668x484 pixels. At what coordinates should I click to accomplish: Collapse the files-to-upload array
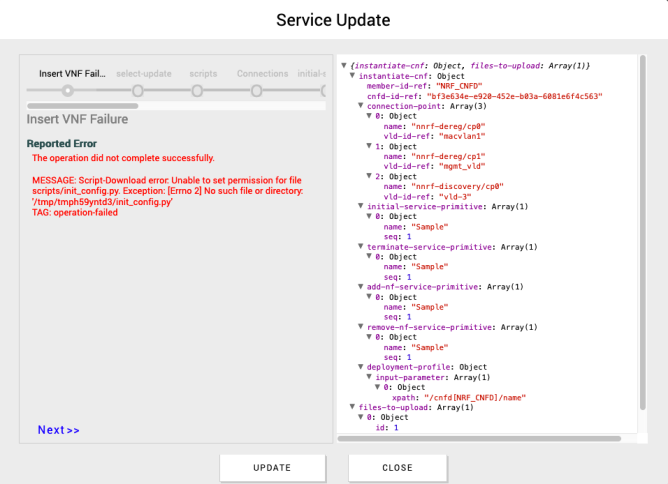(x=351, y=407)
